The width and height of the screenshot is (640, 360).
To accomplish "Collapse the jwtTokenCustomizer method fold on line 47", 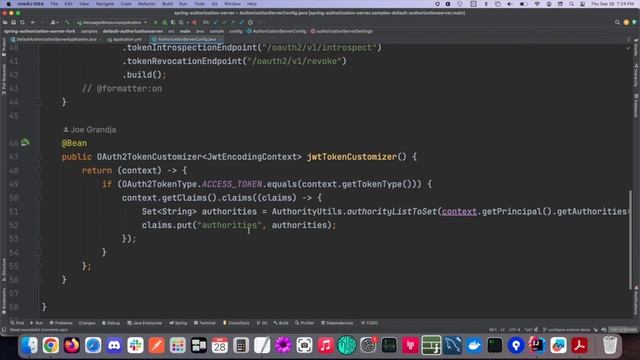I will tap(39, 157).
